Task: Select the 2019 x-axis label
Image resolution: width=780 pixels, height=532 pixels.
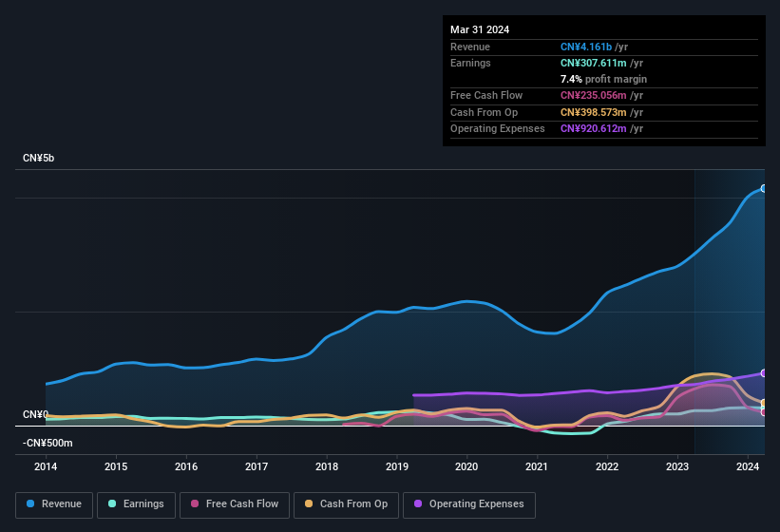Action: (397, 466)
